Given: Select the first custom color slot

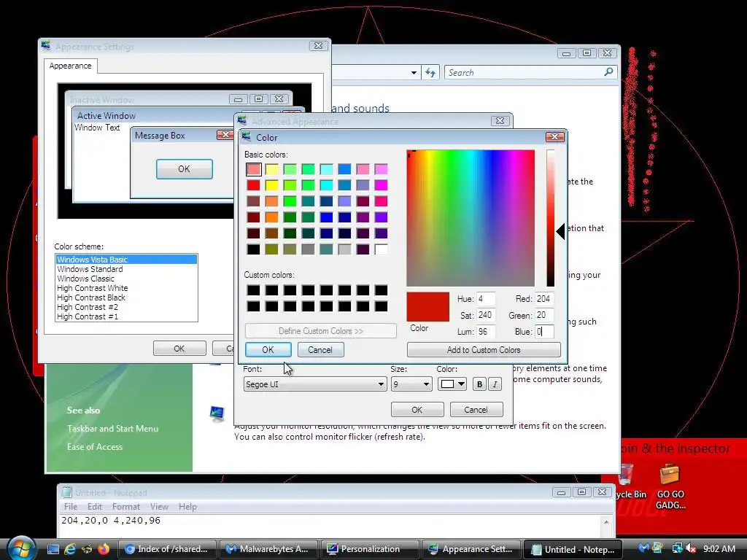Looking at the screenshot, I should coord(253,290).
